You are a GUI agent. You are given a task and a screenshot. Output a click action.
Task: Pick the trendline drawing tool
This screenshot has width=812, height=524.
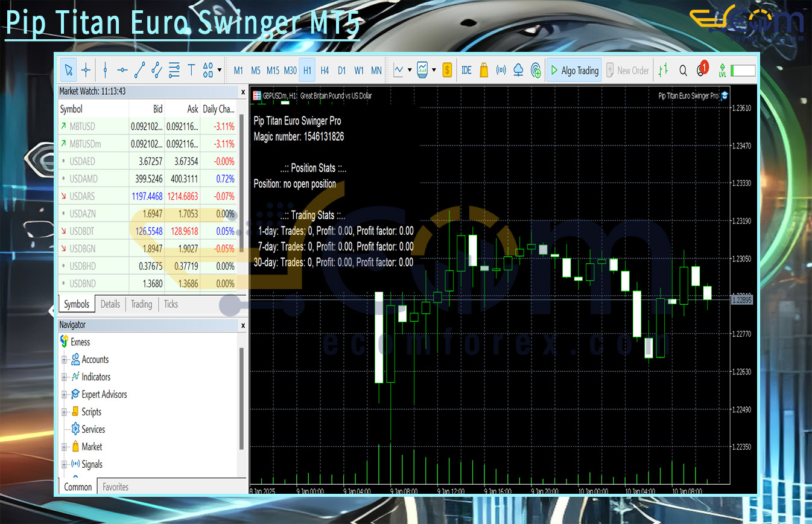point(139,71)
